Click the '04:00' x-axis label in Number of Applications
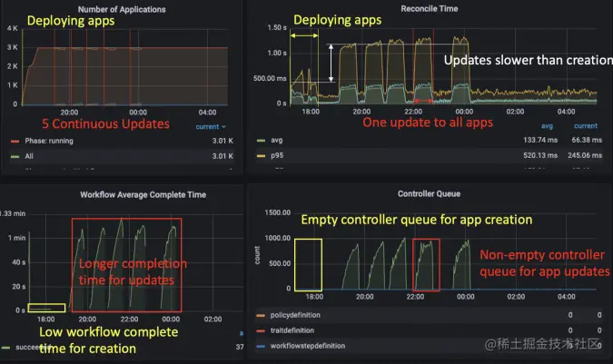 [207, 113]
